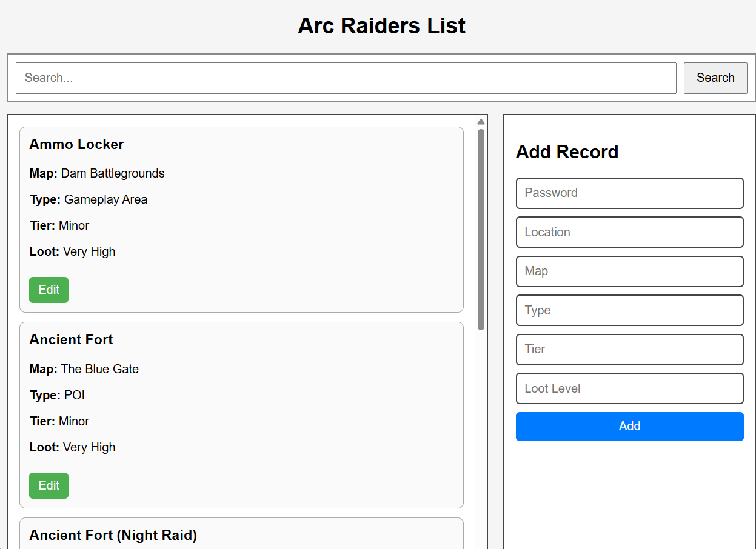
Task: Focus the Type input field
Action: tap(629, 310)
